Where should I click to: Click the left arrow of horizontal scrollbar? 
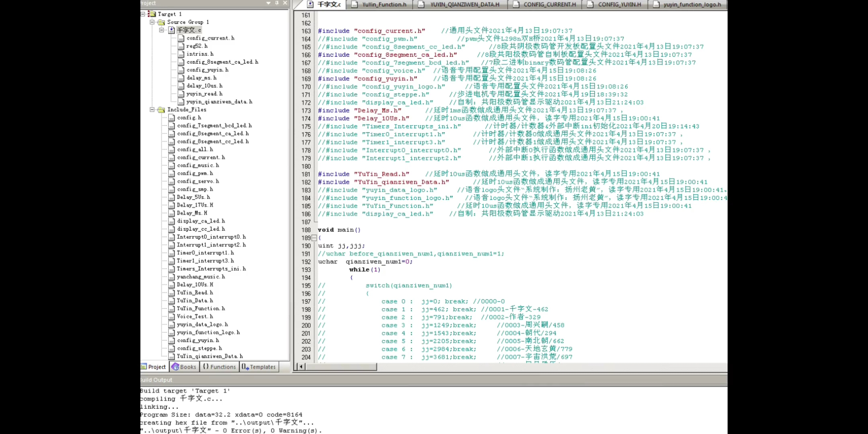(301, 366)
